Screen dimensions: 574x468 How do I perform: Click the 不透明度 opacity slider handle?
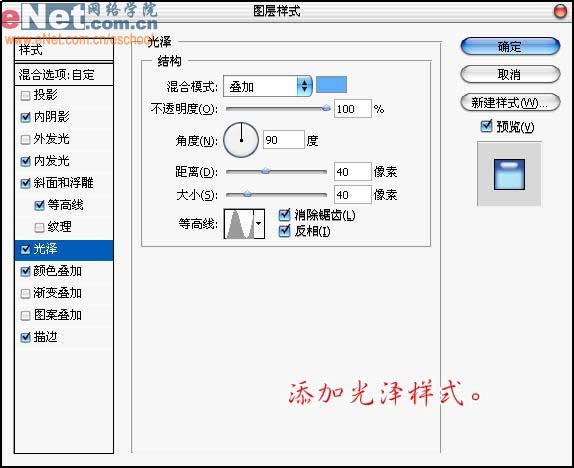[326, 108]
